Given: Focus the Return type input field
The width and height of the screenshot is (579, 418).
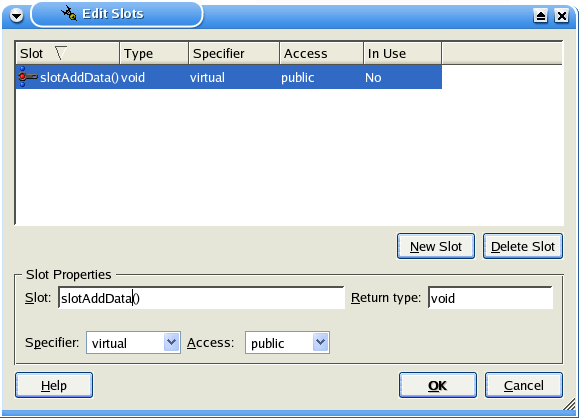Looking at the screenshot, I should point(490,298).
